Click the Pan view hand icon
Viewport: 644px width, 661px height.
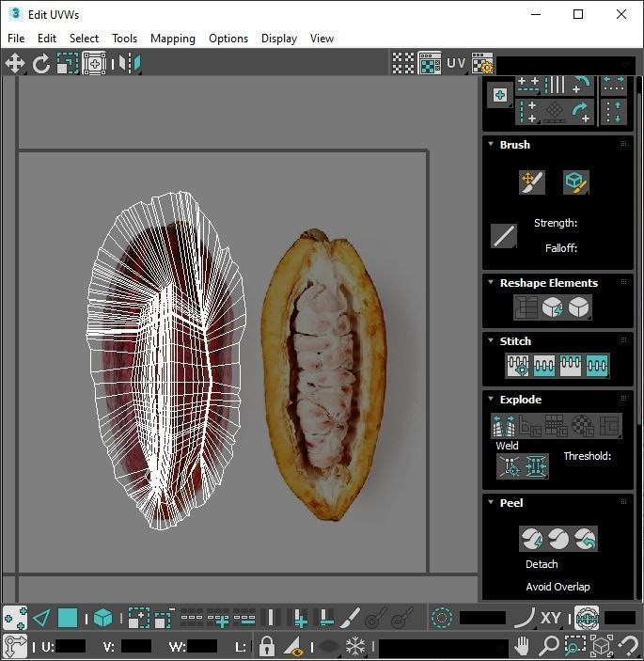[x=522, y=645]
